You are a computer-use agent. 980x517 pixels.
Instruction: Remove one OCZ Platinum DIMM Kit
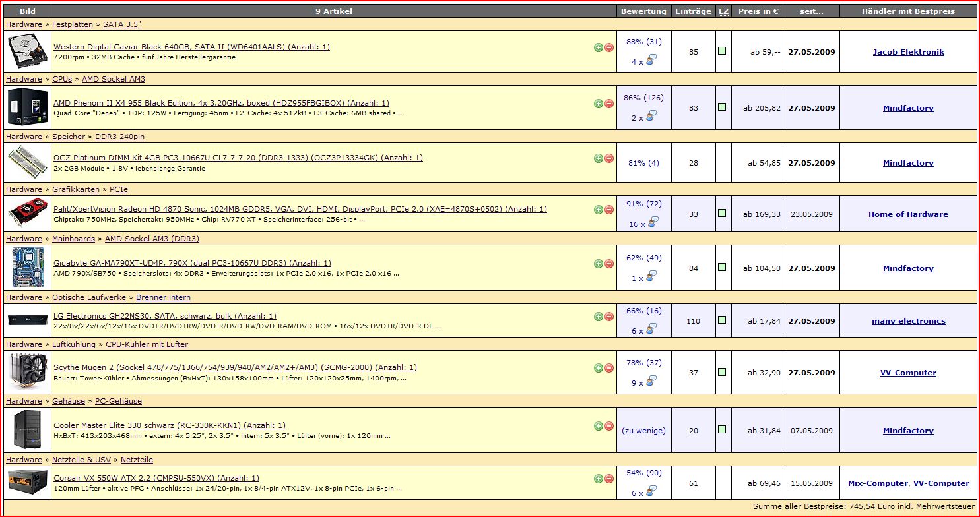[608, 158]
